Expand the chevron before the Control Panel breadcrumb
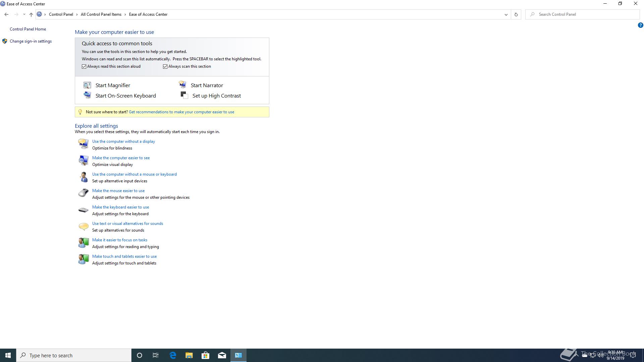The image size is (644, 362). (x=45, y=14)
